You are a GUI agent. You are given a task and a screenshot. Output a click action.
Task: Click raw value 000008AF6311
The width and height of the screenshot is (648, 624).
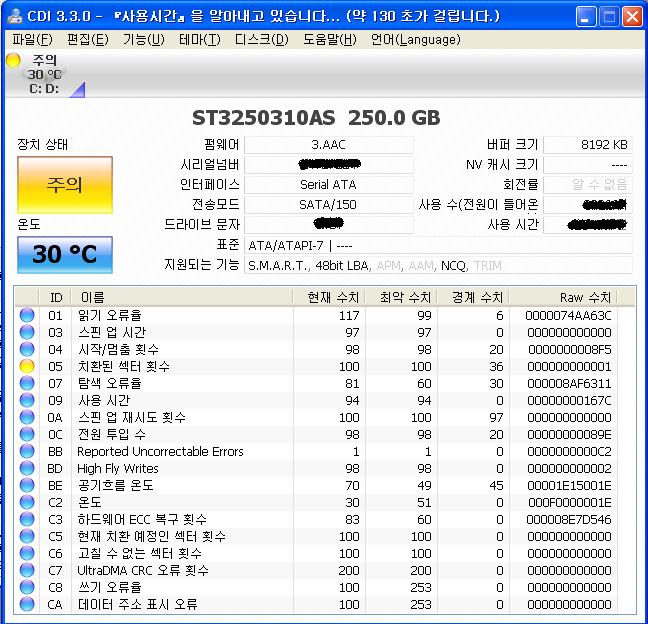(x=569, y=383)
